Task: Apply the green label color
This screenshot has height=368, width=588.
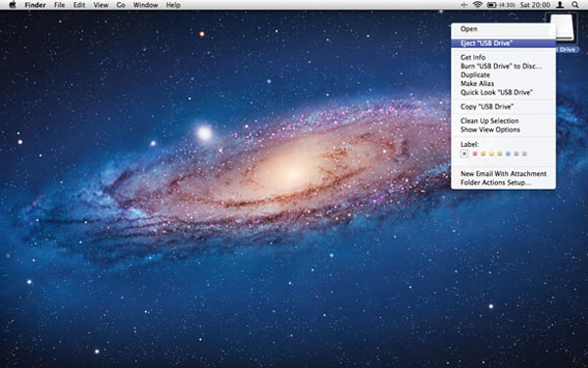Action: [500, 154]
